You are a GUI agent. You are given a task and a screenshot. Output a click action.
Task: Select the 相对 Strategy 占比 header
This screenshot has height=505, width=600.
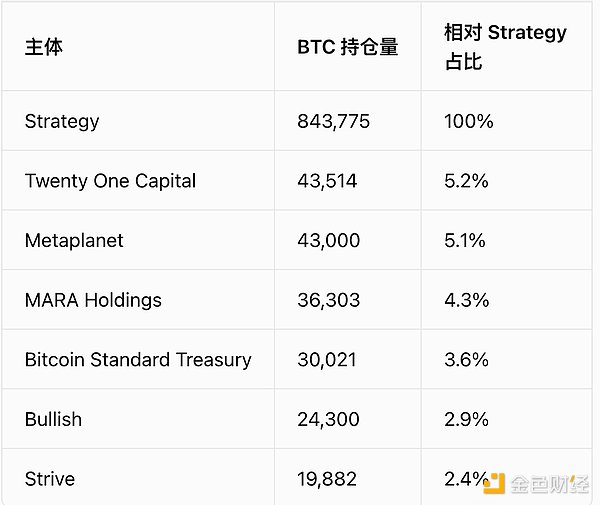(505, 47)
